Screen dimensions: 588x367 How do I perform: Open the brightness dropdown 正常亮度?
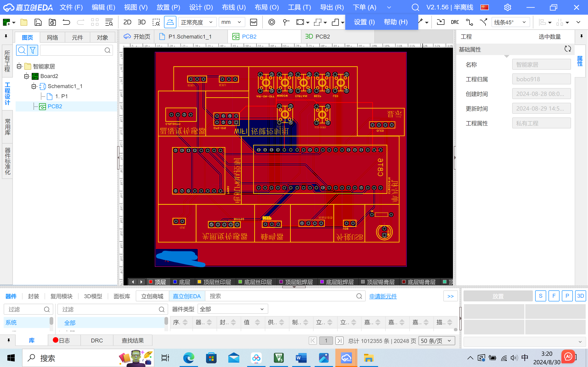click(x=197, y=22)
